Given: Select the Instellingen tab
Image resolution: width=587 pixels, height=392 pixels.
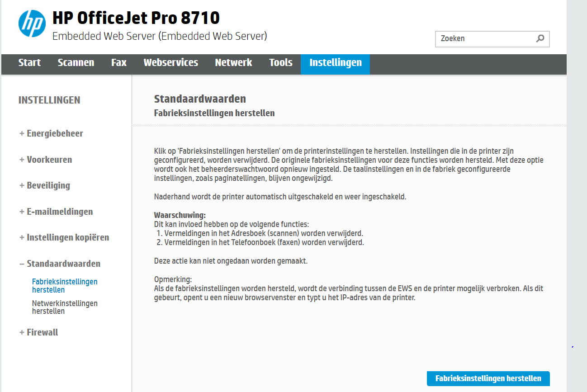Looking at the screenshot, I should click(x=335, y=63).
